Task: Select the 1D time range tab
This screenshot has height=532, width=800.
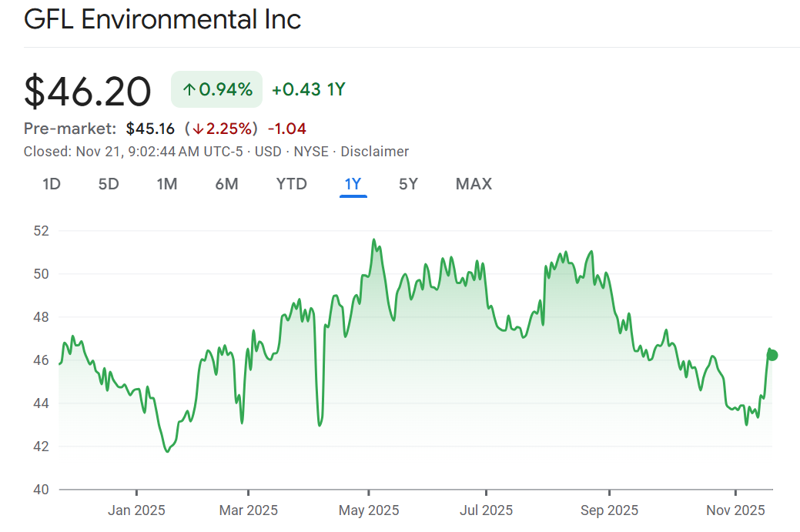Action: click(x=52, y=184)
